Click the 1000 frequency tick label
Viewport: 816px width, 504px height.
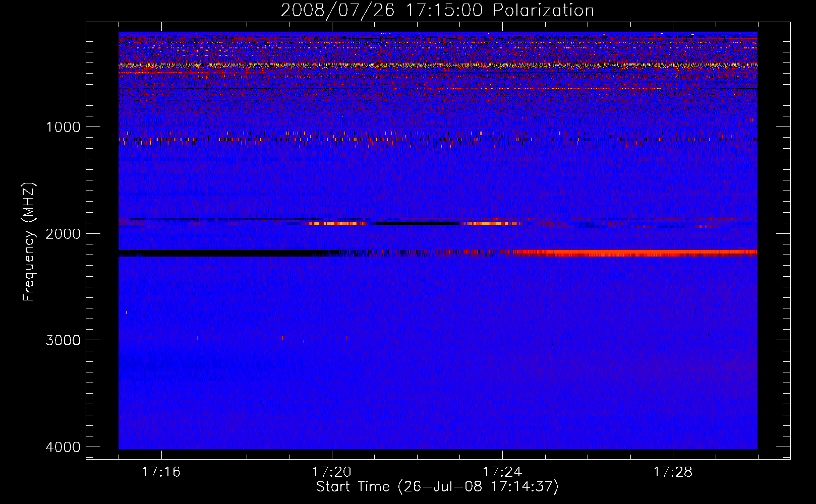click(x=63, y=127)
